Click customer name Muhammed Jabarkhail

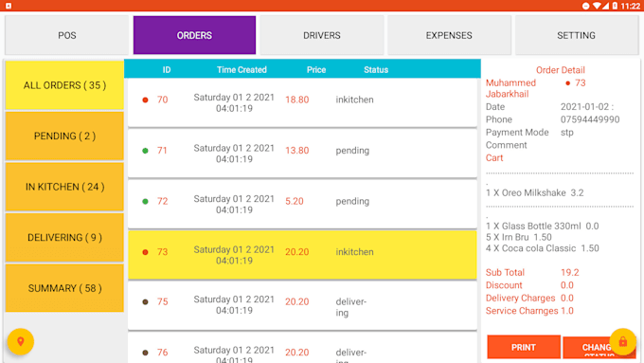click(510, 88)
